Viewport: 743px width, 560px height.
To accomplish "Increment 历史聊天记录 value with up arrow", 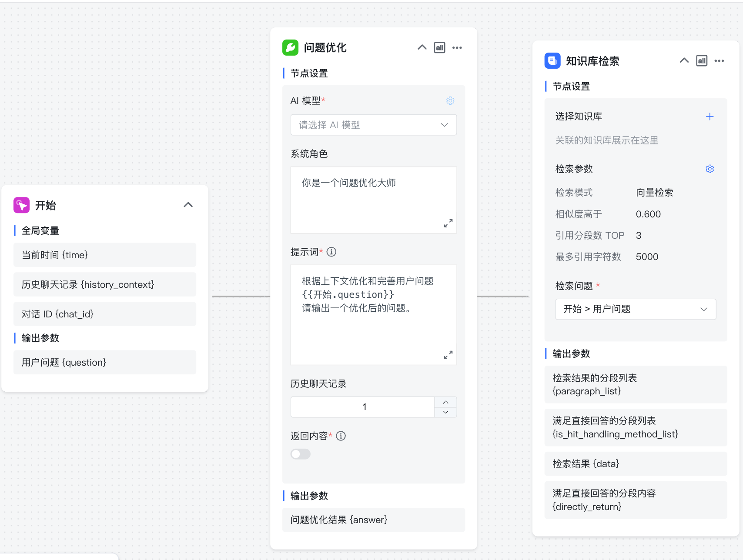I will click(x=445, y=402).
